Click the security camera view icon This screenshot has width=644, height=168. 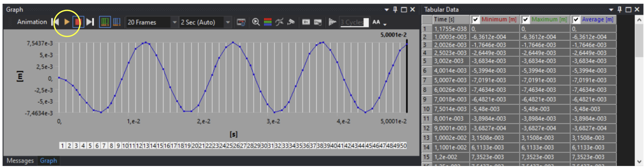pyautogui.click(x=291, y=22)
